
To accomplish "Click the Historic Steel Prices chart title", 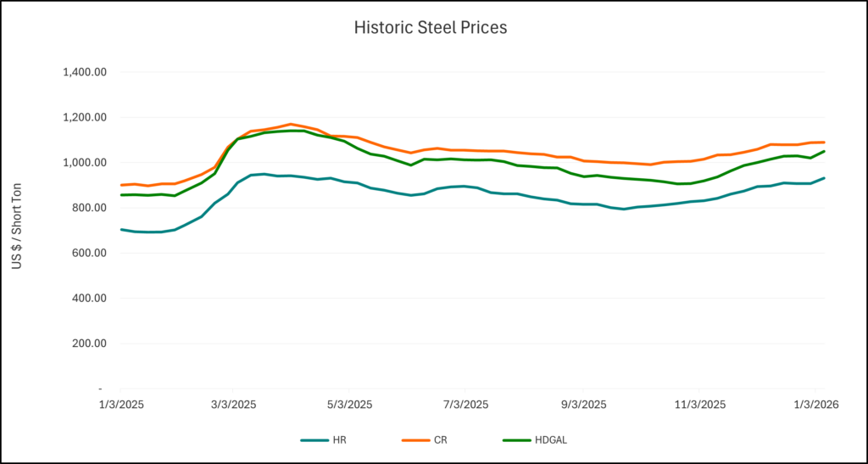I will [430, 27].
